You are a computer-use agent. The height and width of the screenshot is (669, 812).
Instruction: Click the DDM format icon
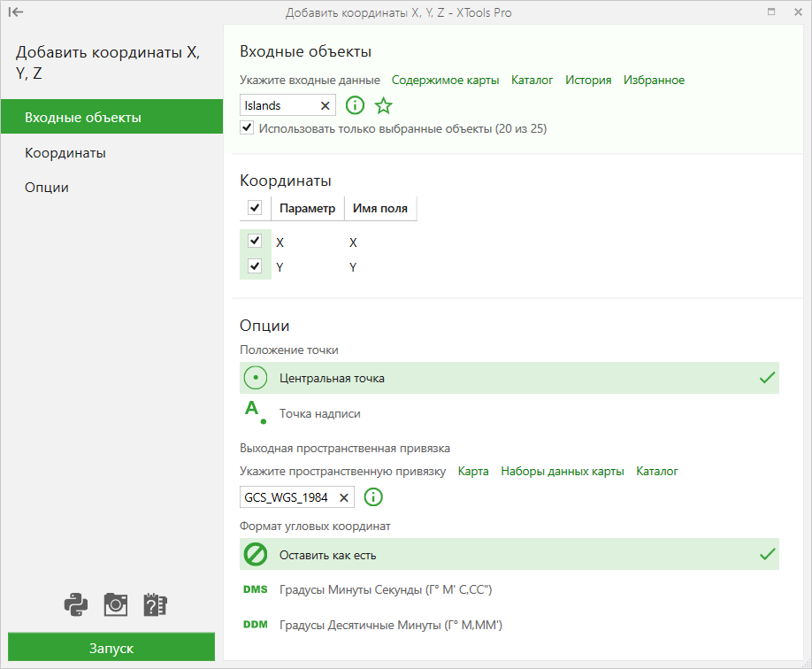pyautogui.click(x=256, y=625)
